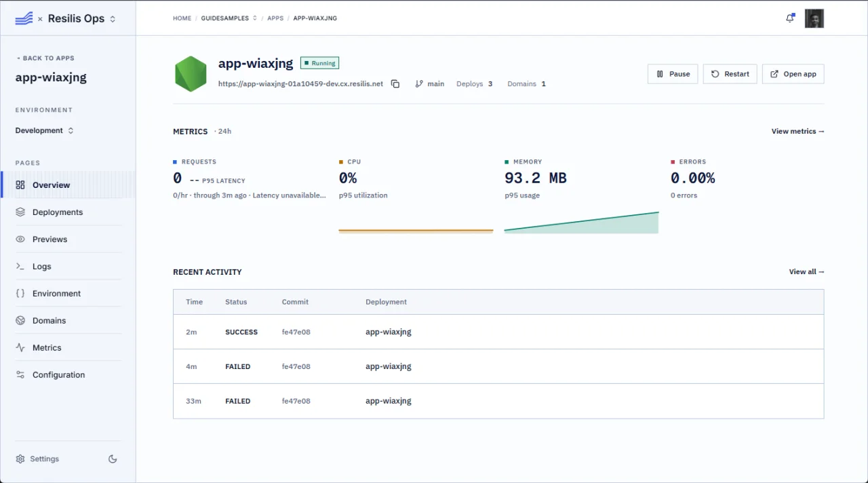The image size is (868, 483).
Task: Click the CPU utilization chart line
Action: point(416,231)
